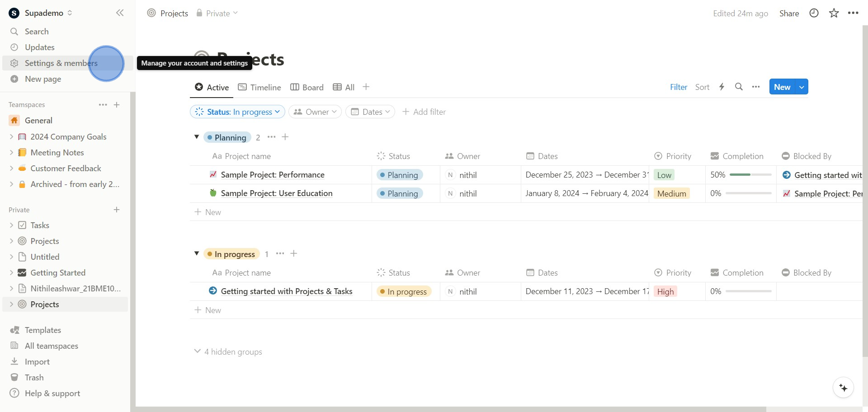This screenshot has height=412, width=868.
Task: Collapse the Planning group triangle
Action: tap(197, 137)
